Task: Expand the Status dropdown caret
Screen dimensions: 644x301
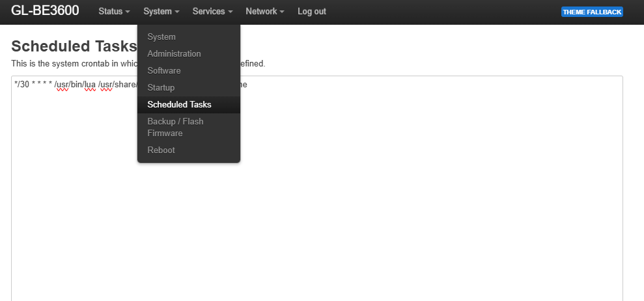Action: [128, 12]
